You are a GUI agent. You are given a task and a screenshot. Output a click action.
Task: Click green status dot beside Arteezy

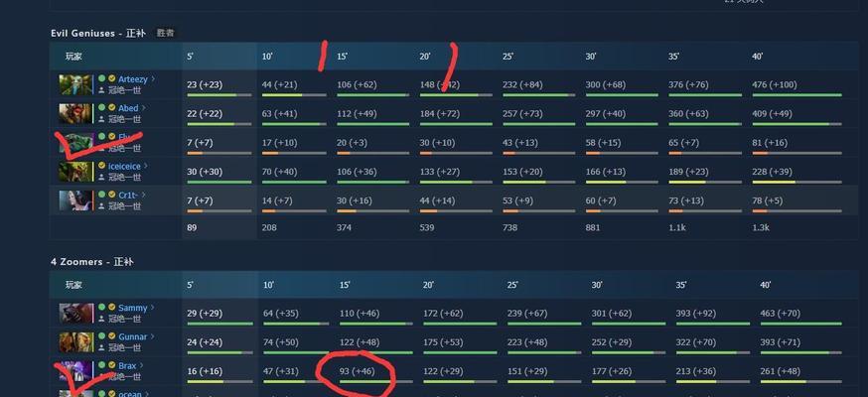(x=102, y=79)
